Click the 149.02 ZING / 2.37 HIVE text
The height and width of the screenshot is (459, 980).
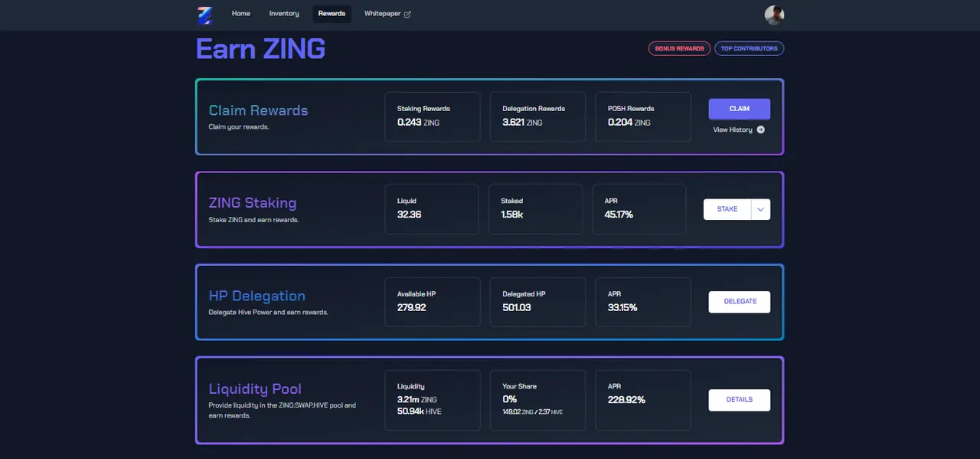click(532, 412)
